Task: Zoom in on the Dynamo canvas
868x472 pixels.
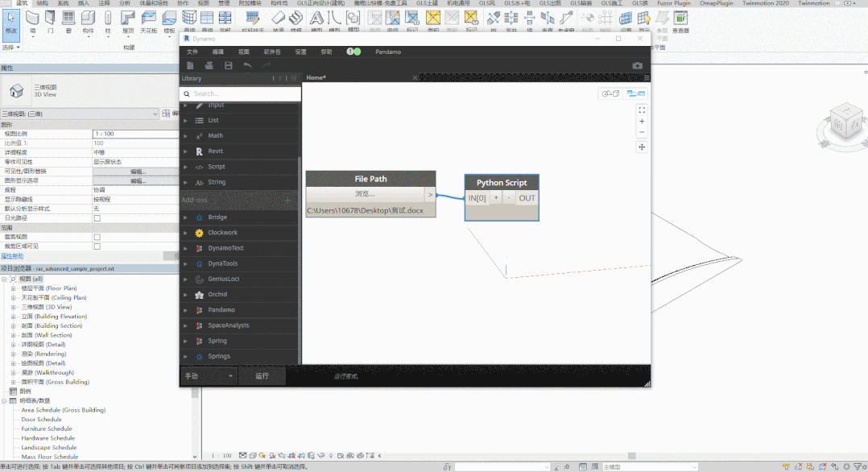Action: (642, 122)
